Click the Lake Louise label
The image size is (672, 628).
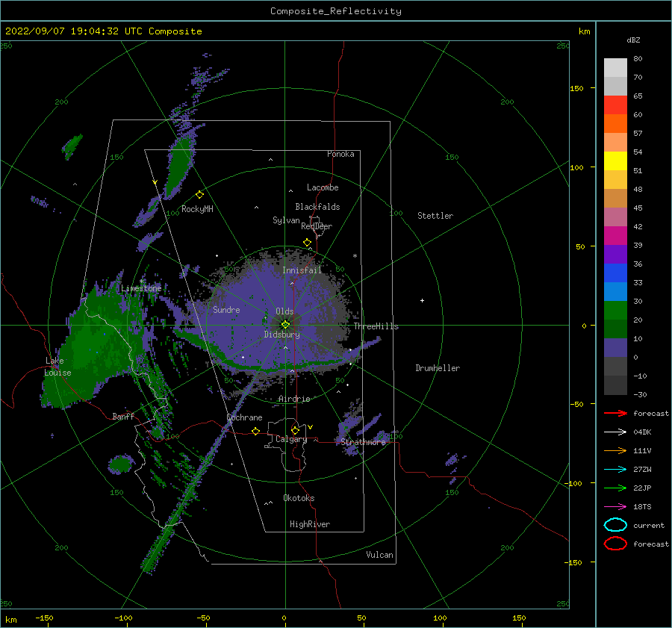[57, 367]
